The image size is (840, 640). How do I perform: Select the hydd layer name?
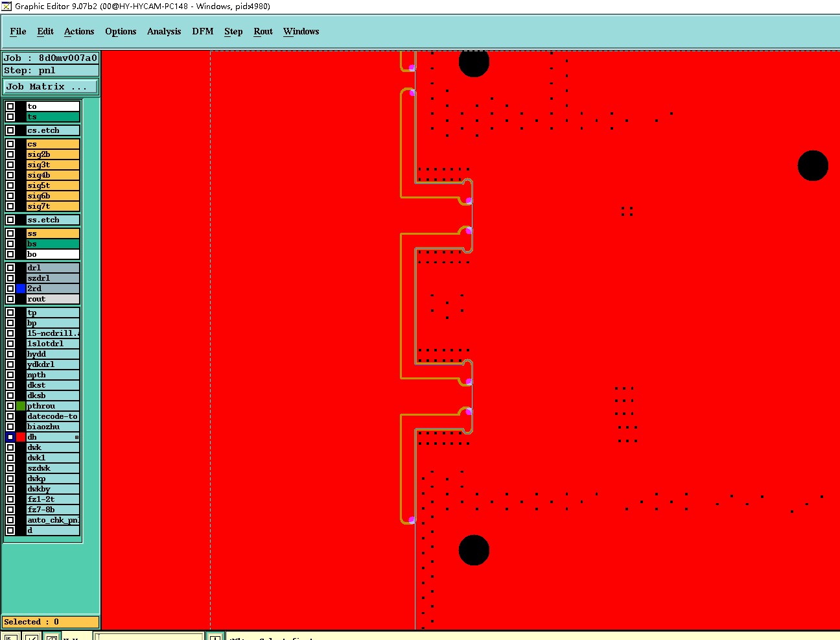(x=53, y=354)
